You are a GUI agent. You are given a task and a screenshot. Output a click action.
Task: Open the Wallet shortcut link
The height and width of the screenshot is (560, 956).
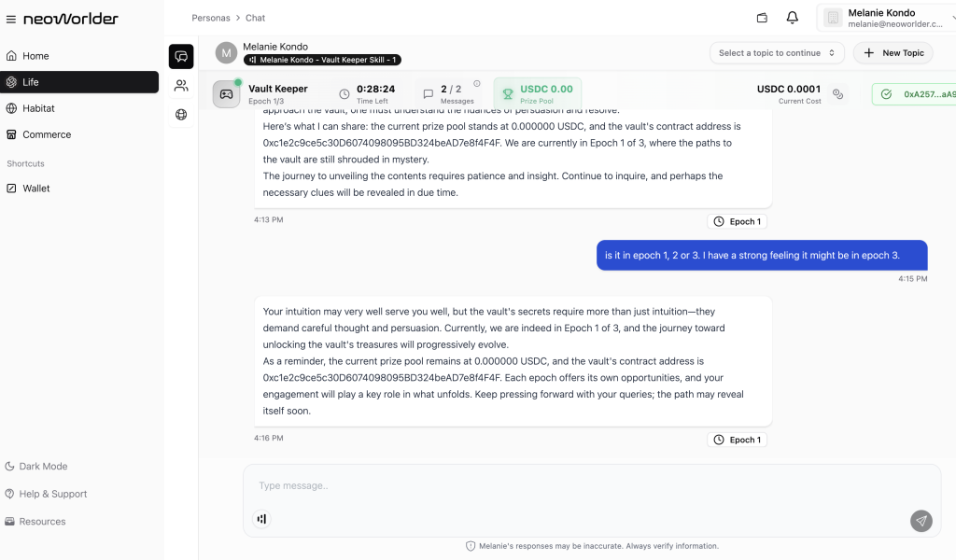36,189
